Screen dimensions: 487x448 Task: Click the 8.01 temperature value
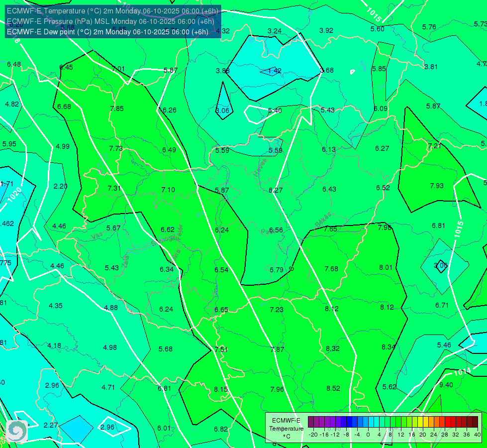tap(386, 267)
